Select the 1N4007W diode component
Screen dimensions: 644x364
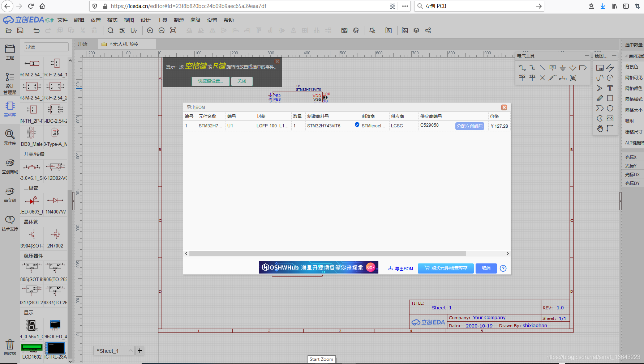point(55,204)
